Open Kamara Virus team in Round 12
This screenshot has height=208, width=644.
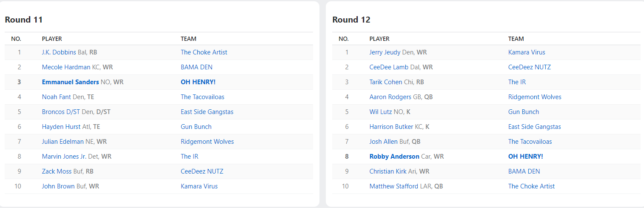pos(527,52)
